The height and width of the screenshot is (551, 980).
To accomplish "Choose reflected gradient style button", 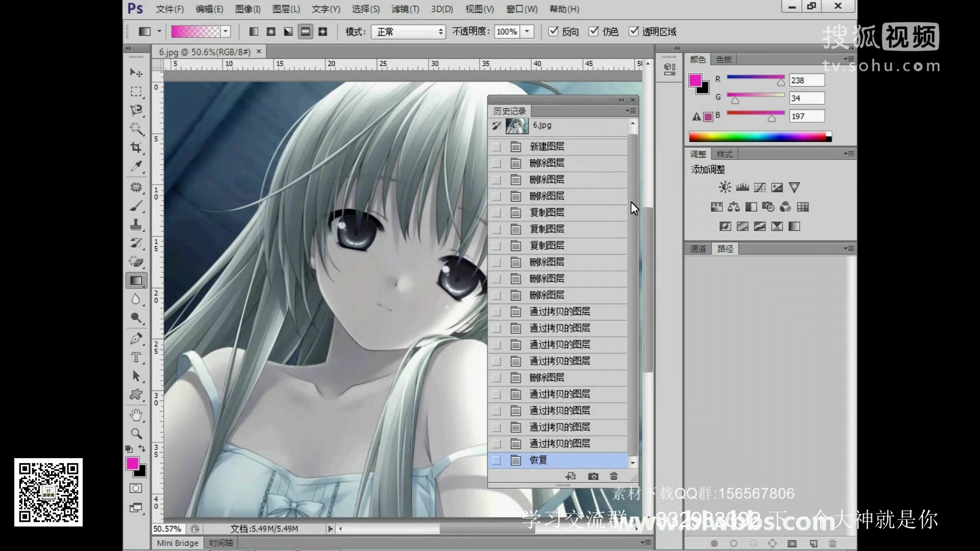I will tap(305, 32).
